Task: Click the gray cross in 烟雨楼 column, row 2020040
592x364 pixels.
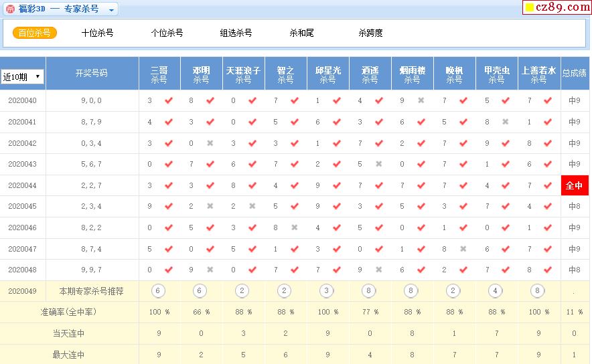Action: (x=421, y=100)
